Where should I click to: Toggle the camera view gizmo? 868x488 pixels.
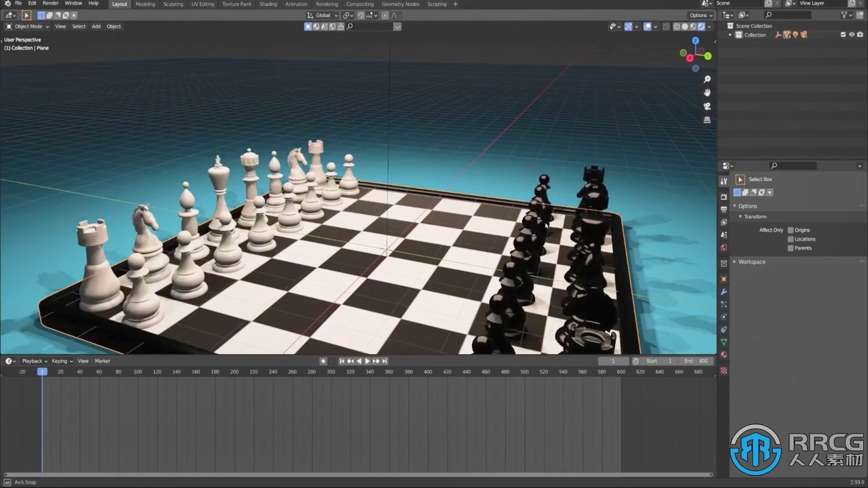(707, 106)
